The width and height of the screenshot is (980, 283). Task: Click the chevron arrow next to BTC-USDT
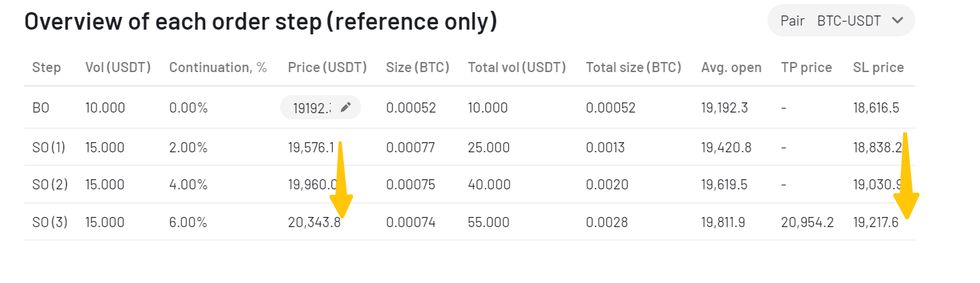pos(897,21)
